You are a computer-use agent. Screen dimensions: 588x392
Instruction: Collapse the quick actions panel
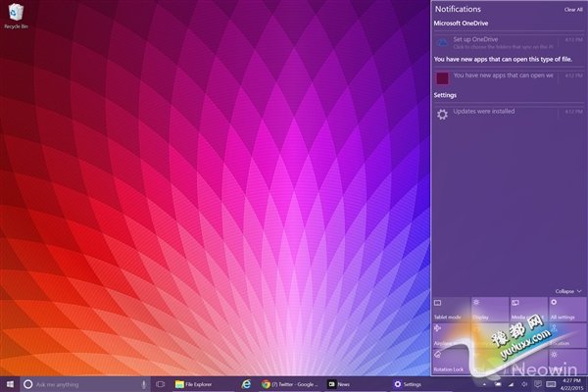pyautogui.click(x=566, y=291)
